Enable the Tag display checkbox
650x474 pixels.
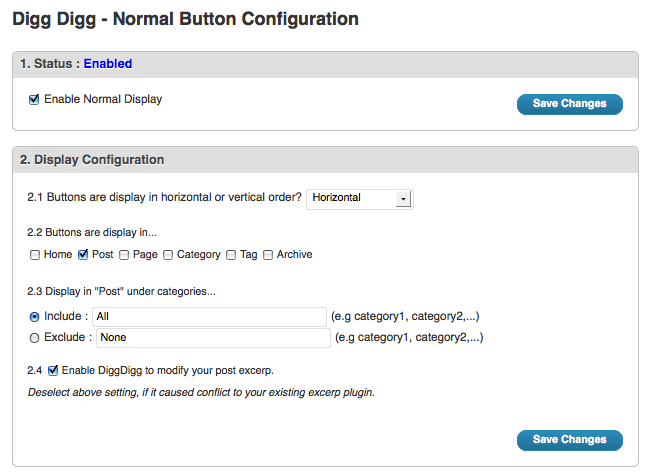231,255
